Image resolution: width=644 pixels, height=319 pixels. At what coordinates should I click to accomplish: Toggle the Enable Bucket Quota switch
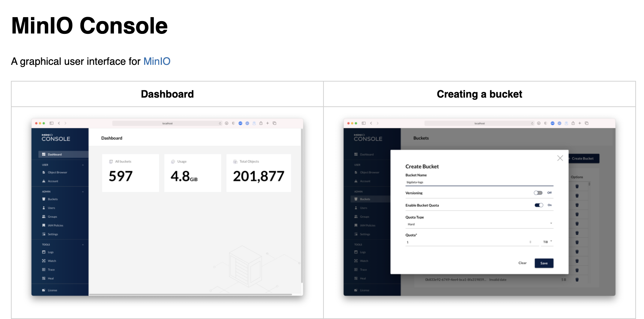pos(539,205)
